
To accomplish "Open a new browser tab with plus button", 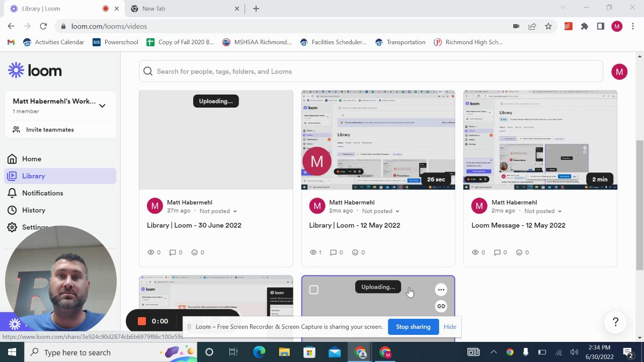I will point(256,9).
